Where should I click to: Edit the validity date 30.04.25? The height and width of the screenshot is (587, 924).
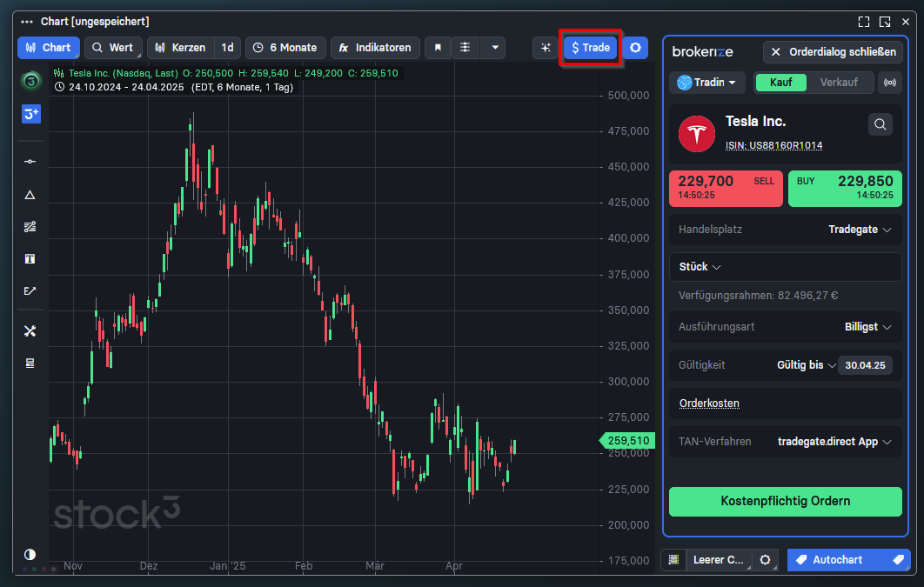[x=865, y=365]
